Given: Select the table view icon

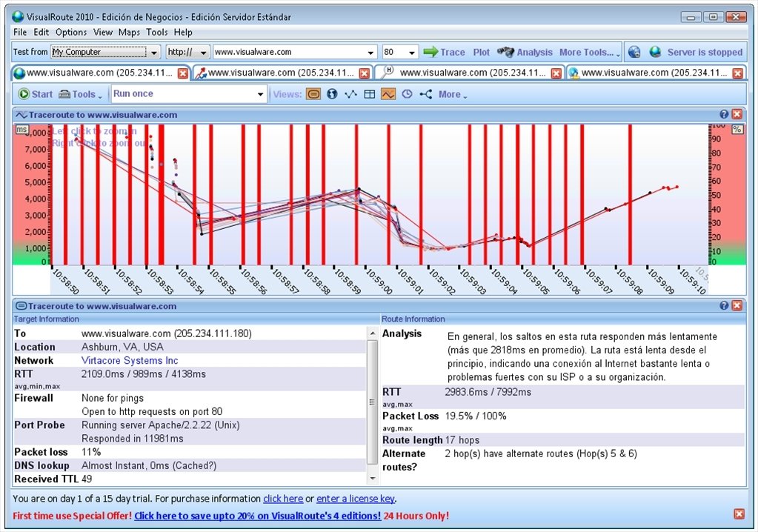Looking at the screenshot, I should coord(369,94).
